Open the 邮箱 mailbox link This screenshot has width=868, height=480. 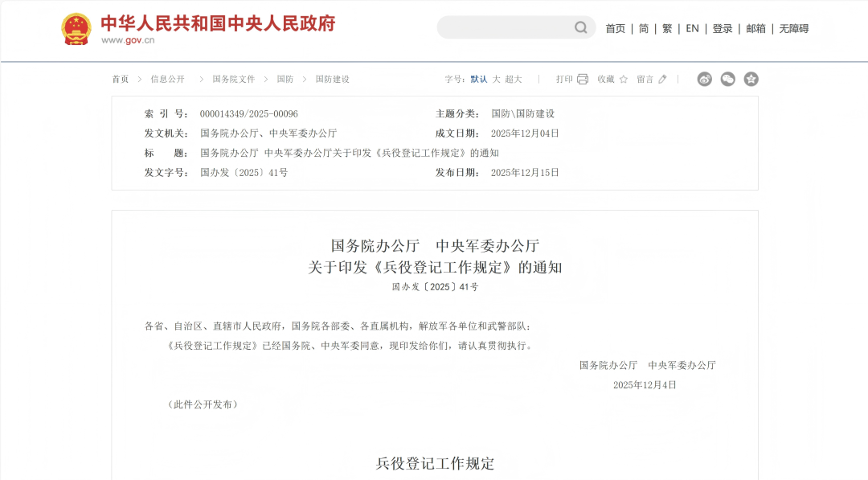[x=755, y=27]
